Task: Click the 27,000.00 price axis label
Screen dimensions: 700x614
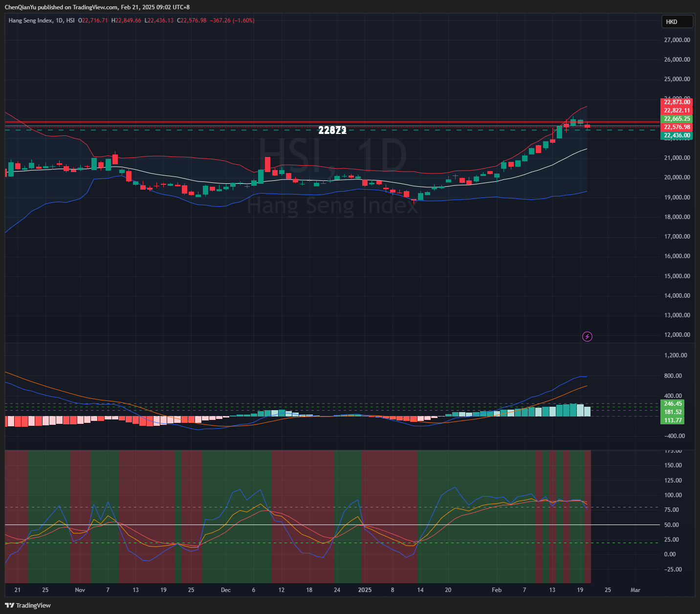Action: [677, 40]
